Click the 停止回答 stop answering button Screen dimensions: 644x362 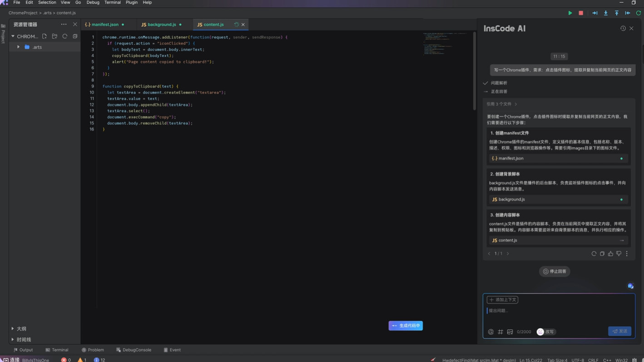point(555,272)
